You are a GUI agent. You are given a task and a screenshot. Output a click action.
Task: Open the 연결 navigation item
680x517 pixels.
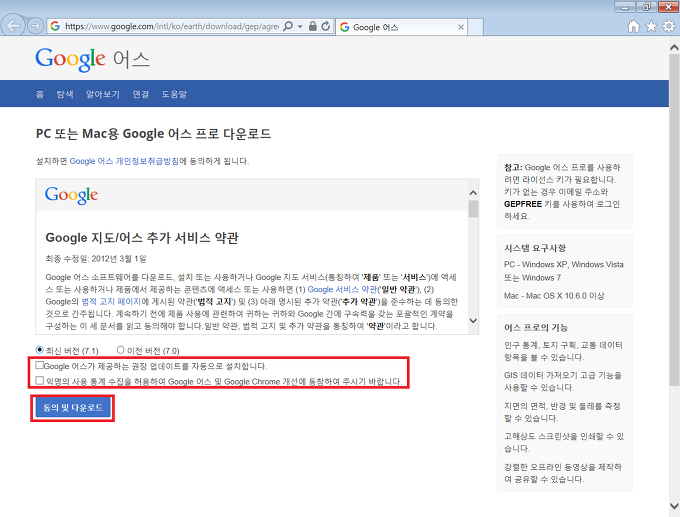pos(141,94)
